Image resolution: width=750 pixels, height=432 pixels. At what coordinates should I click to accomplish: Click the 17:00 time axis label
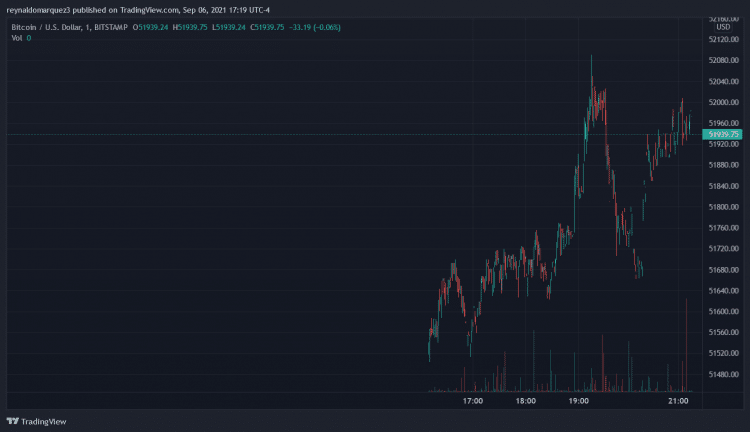tap(473, 401)
